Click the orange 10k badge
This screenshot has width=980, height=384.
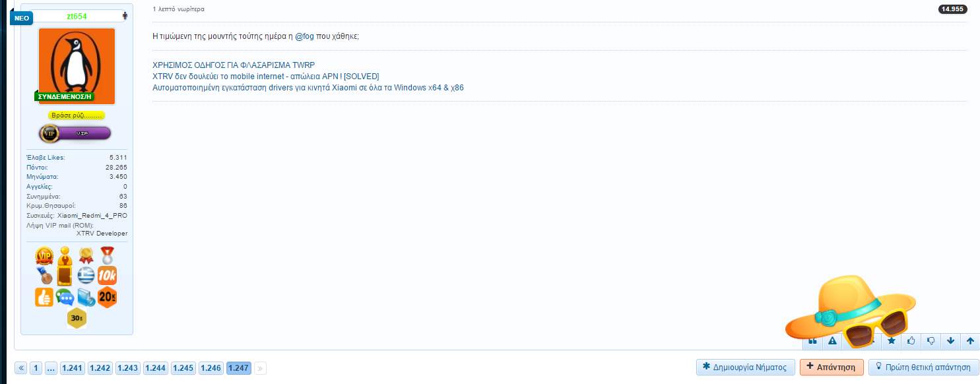107,275
